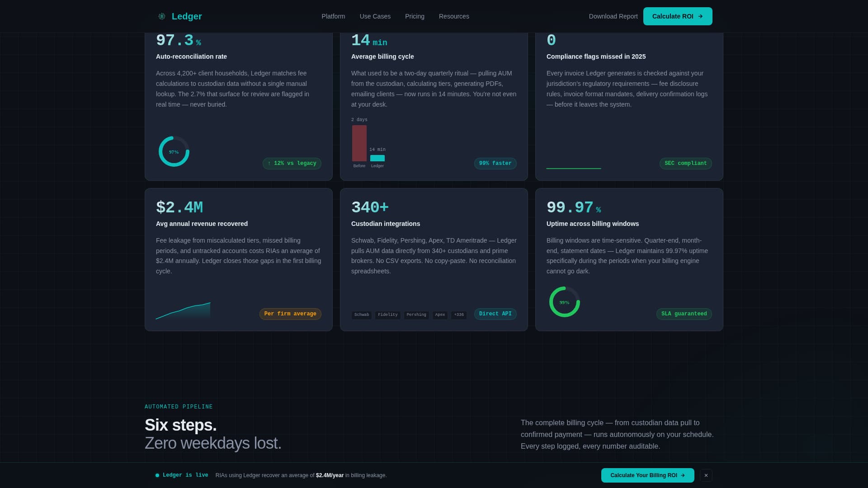This screenshot has height=488, width=868.
Task: Click 'Uptime across billing windows' heading
Action: [x=593, y=224]
